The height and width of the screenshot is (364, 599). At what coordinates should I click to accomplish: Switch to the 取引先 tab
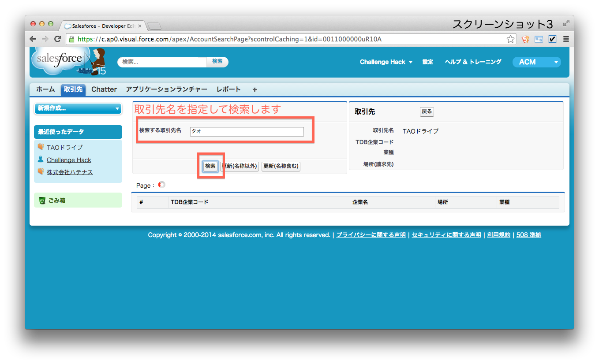73,89
